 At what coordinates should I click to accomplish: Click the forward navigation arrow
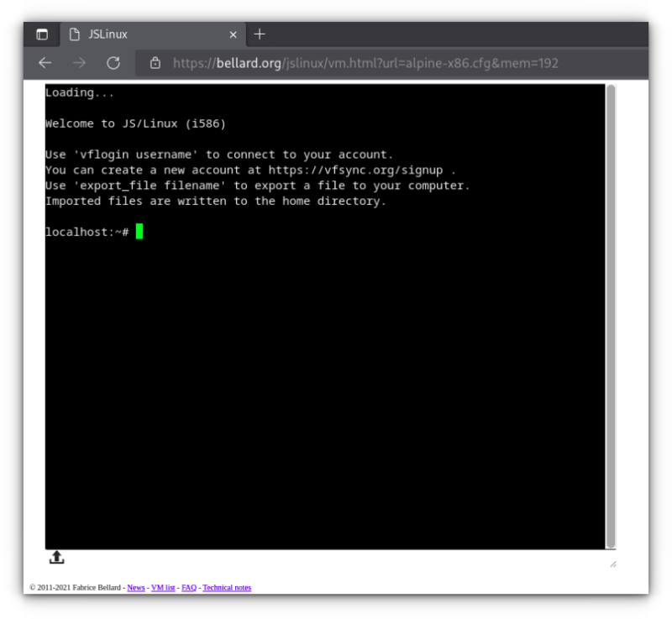pos(79,63)
